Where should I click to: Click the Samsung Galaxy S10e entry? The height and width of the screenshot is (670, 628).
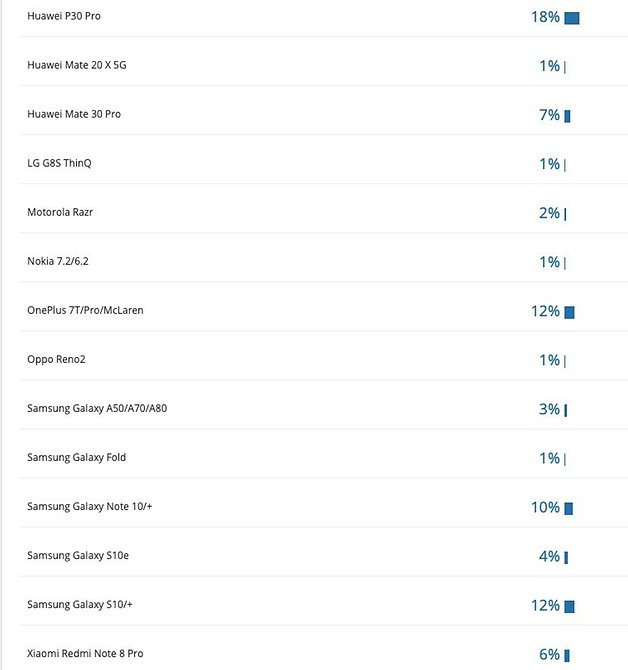(x=78, y=555)
